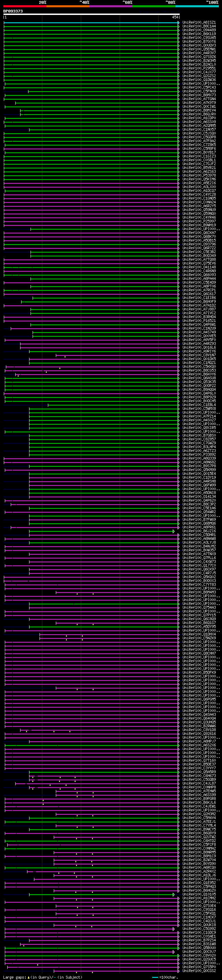Click the cyan alignment bar for UniRef100_A8ISZ1
The height and width of the screenshot is (980, 222).
92,23
